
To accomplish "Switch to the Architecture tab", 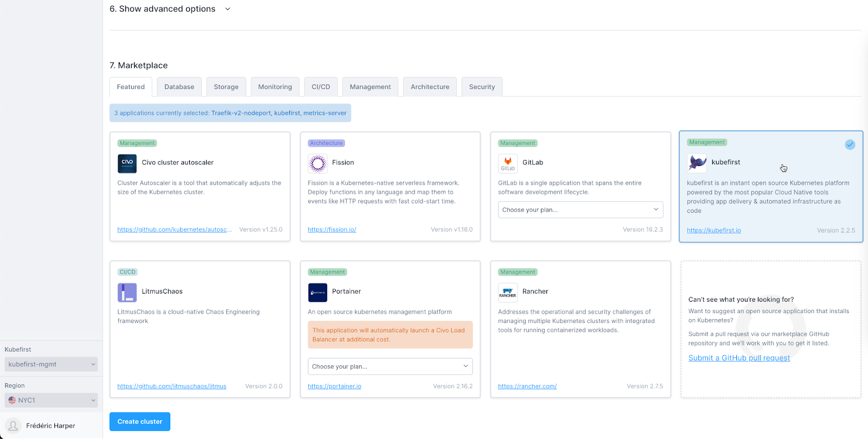I will tap(430, 87).
